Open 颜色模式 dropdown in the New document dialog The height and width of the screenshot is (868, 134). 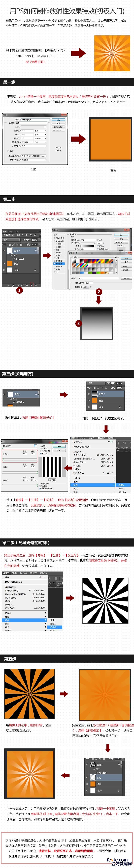(x=27, y=142)
